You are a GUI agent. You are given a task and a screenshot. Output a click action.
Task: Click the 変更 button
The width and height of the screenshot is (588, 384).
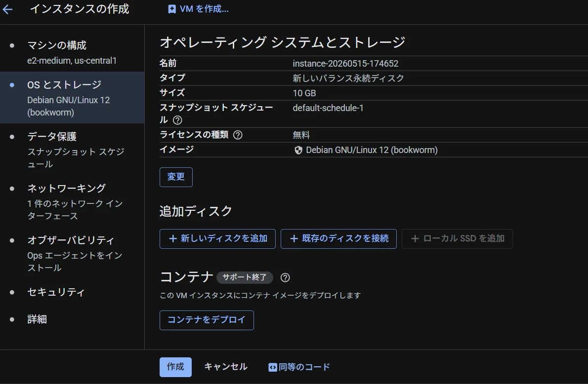(176, 177)
